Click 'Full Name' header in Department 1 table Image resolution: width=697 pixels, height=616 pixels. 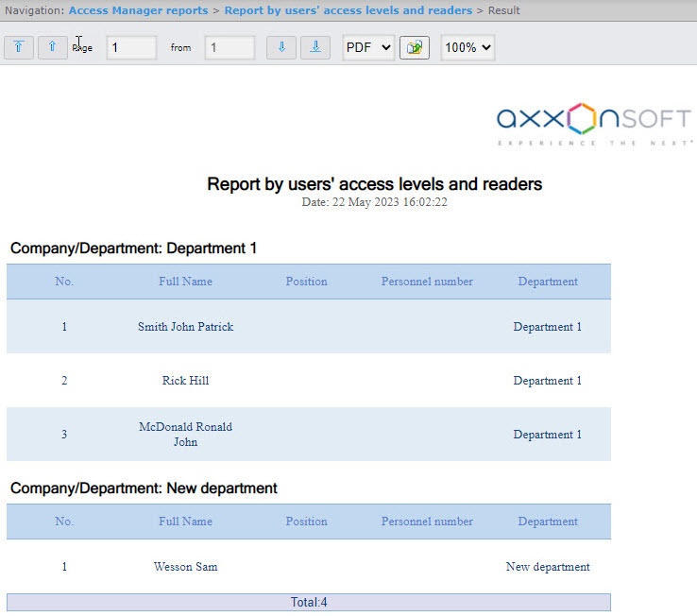coord(185,282)
